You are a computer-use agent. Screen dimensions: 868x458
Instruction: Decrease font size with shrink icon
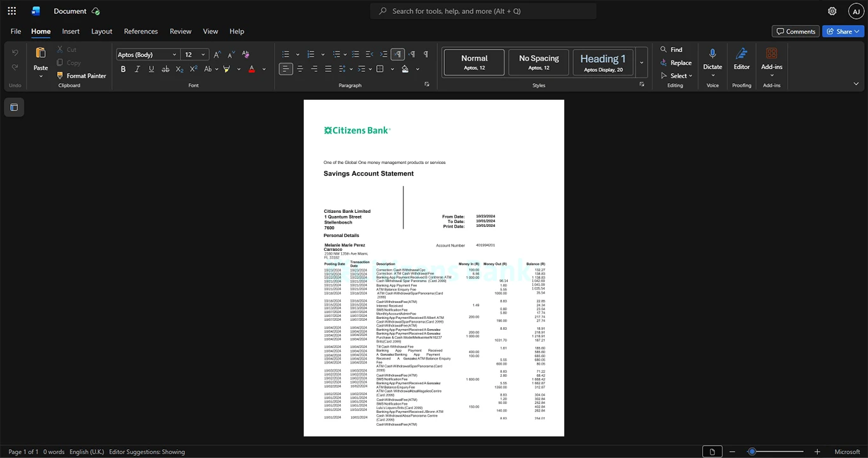231,55
